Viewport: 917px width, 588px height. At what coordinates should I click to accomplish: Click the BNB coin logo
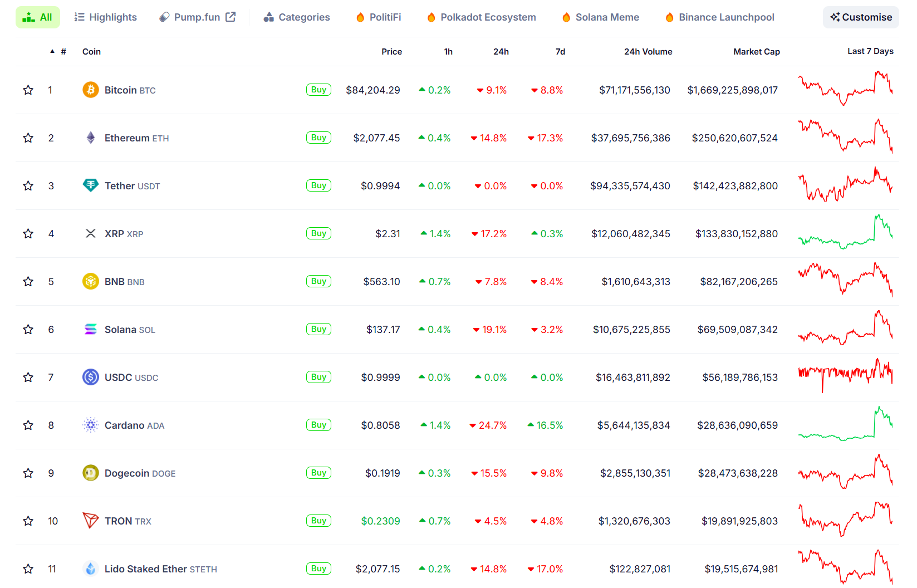click(91, 281)
